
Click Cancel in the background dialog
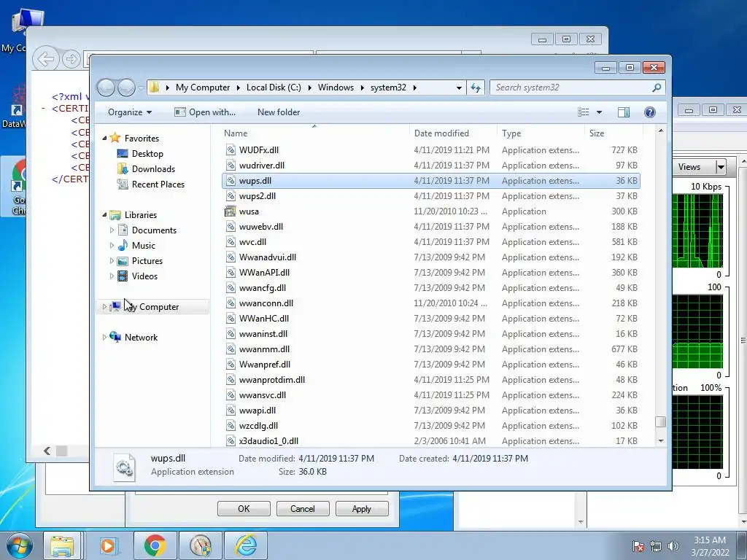pyautogui.click(x=303, y=508)
